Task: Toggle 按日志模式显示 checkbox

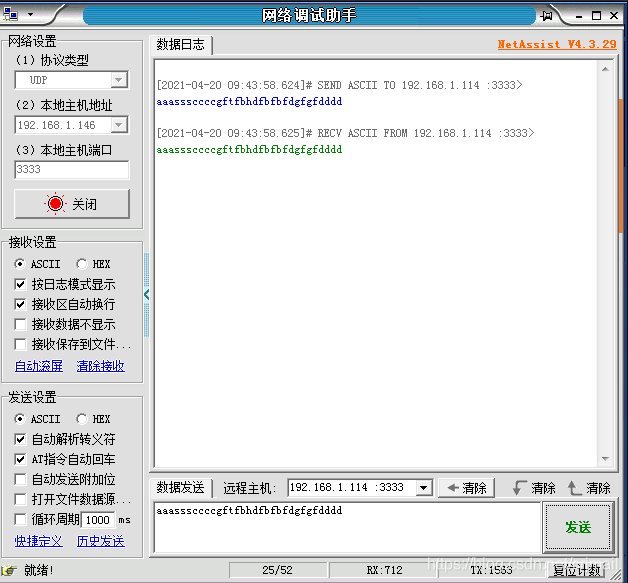Action: tap(20, 284)
